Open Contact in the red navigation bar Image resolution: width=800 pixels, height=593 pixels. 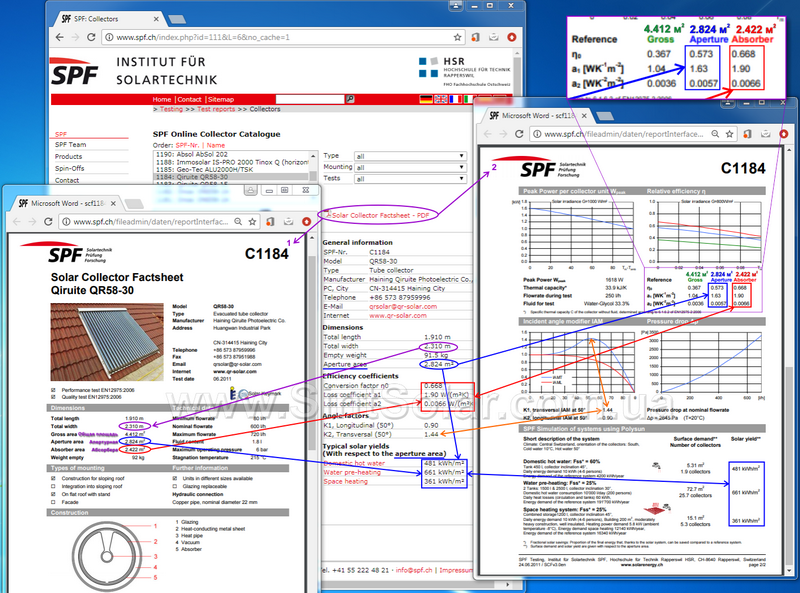[x=189, y=100]
